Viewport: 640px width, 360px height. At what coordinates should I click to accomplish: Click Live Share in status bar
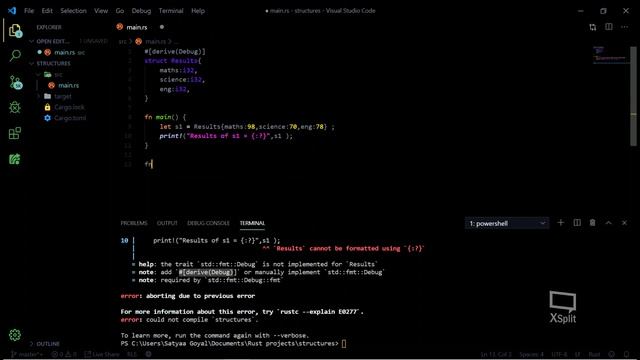pos(102,354)
